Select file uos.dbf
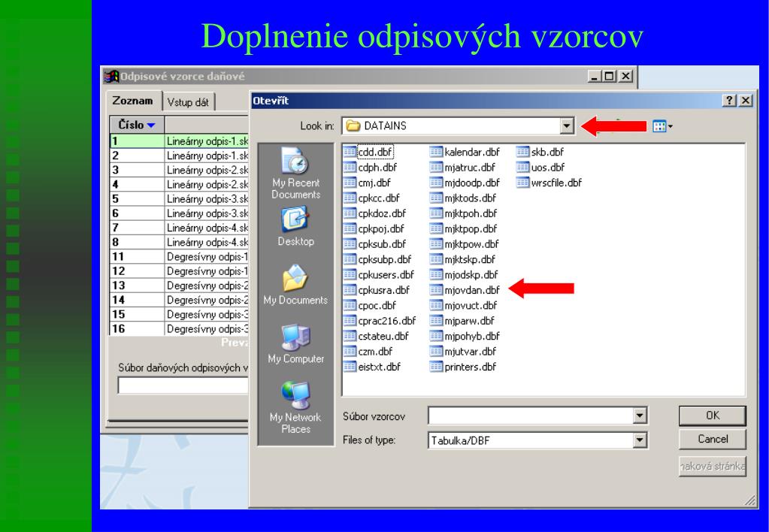The width and height of the screenshot is (769, 532). pos(540,168)
